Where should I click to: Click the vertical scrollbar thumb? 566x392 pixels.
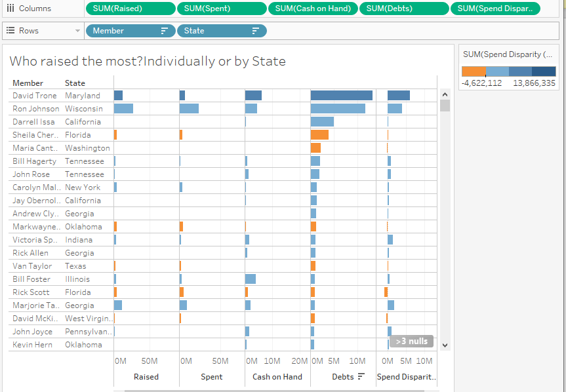pyautogui.click(x=445, y=106)
